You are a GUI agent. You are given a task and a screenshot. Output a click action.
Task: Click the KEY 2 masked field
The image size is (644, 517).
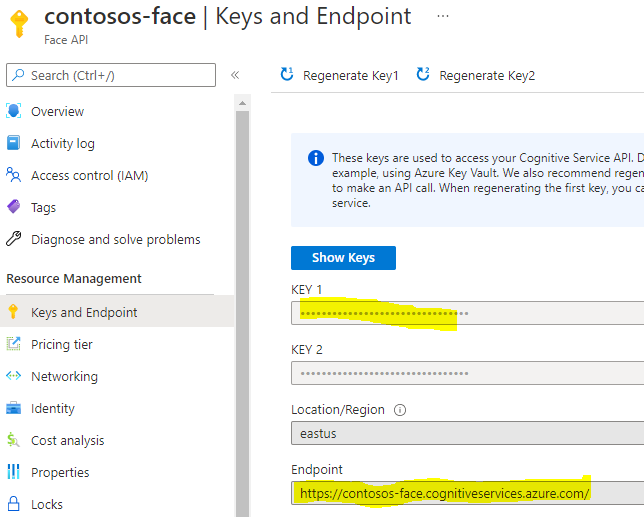(x=467, y=373)
